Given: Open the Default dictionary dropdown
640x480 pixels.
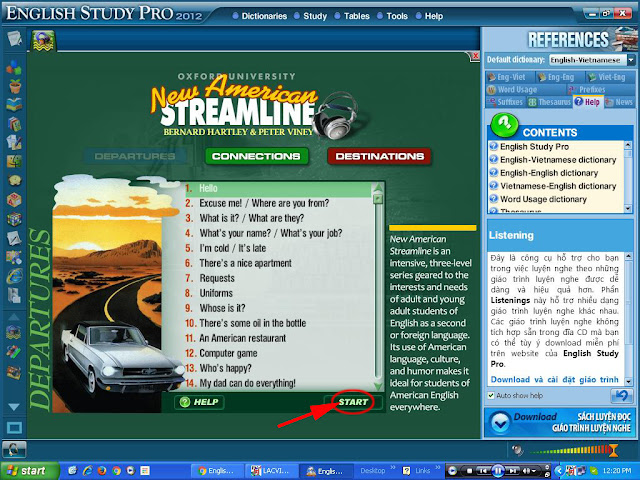Looking at the screenshot, I should (631, 60).
